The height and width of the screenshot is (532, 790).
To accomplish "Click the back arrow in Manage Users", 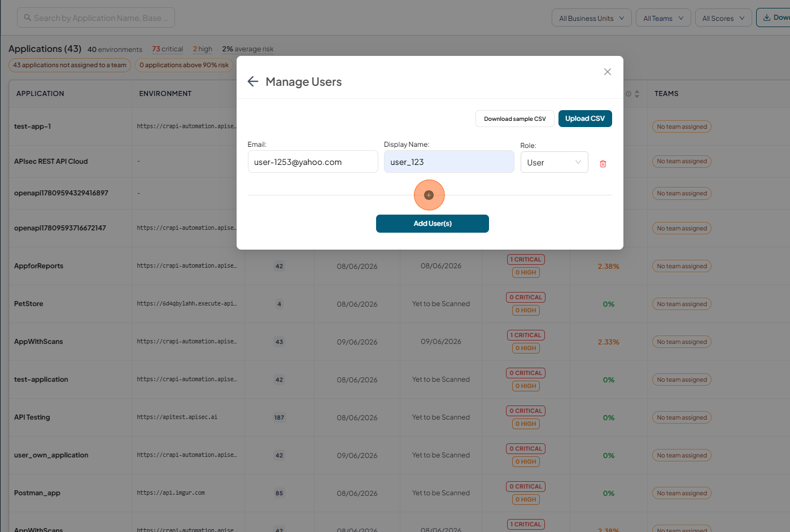I will pyautogui.click(x=253, y=82).
